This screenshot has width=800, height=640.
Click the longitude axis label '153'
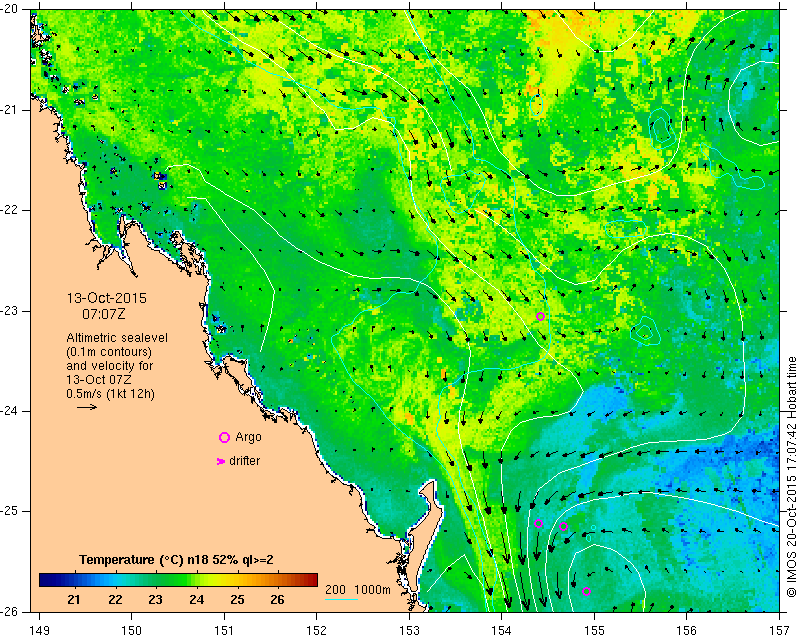tap(410, 631)
